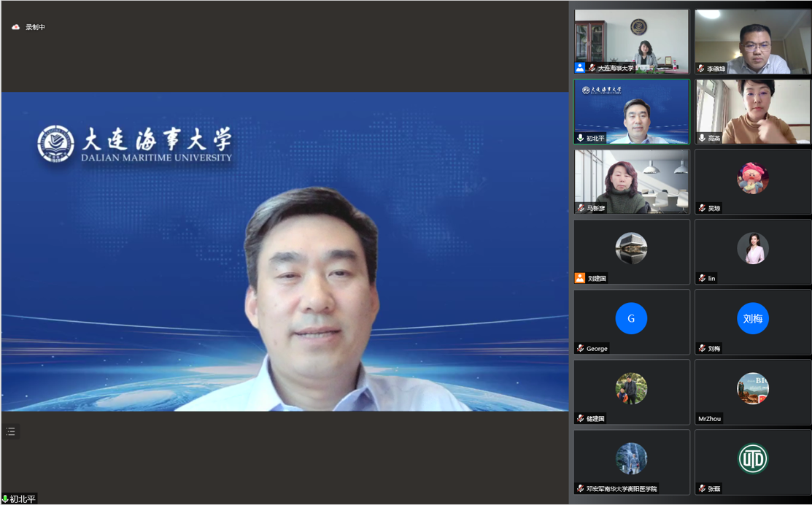The height and width of the screenshot is (505, 812).
Task: Open the list icon below main video
Action: (10, 432)
